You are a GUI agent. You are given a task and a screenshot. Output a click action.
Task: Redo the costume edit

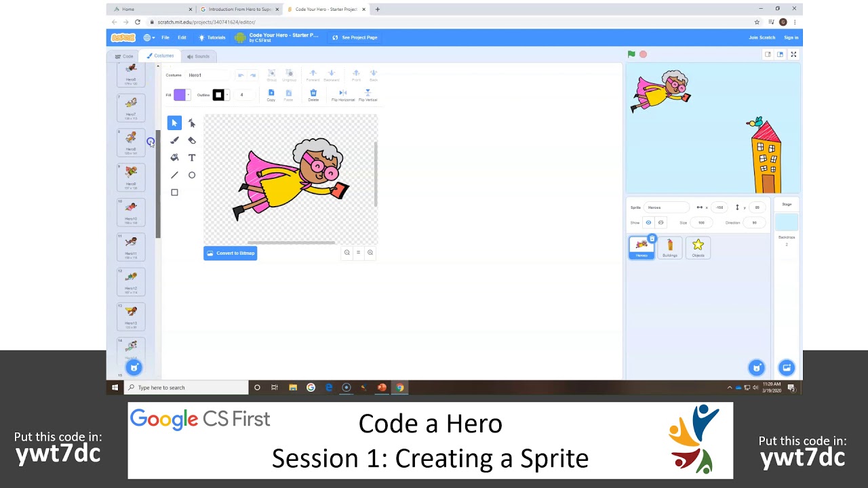[252, 75]
